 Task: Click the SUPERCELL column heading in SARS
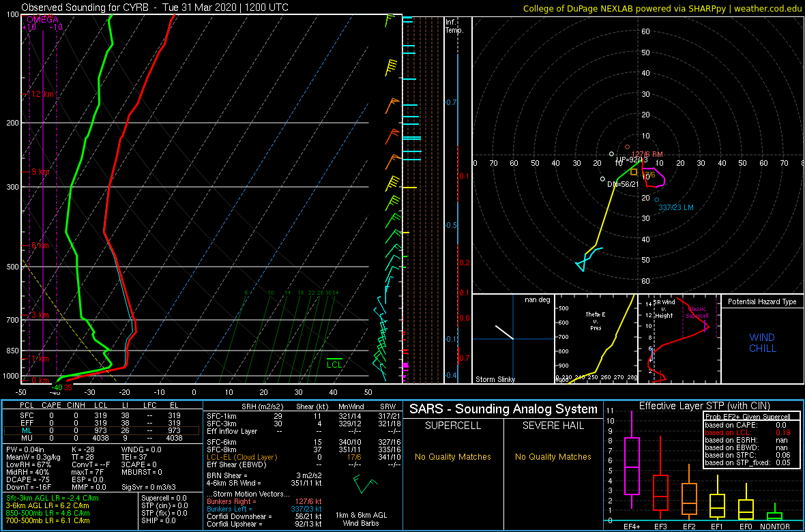pyautogui.click(x=452, y=427)
